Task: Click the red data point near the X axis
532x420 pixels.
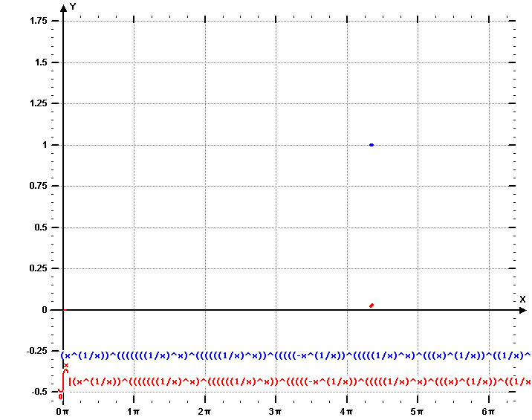Action: [371, 305]
